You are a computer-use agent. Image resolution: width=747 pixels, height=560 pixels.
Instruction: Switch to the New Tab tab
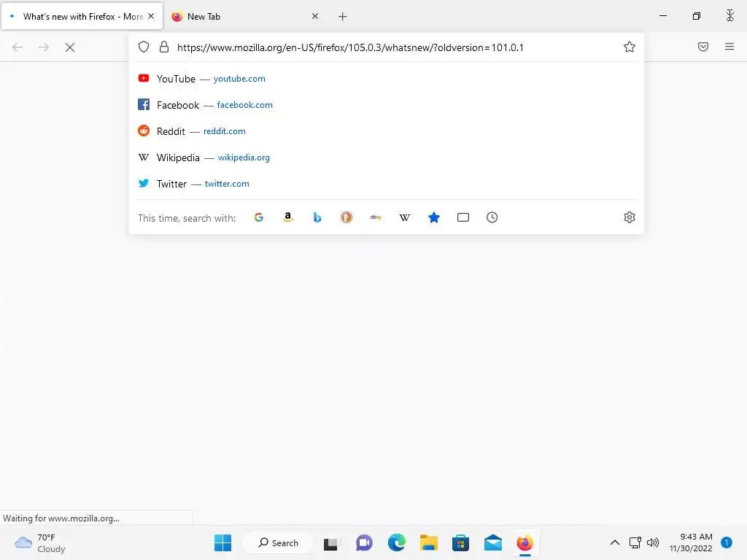[245, 16]
